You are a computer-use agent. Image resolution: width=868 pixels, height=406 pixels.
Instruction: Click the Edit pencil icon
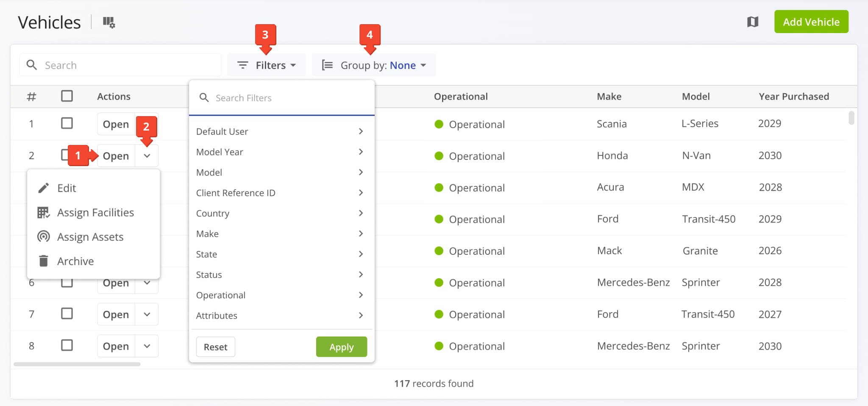tap(44, 188)
